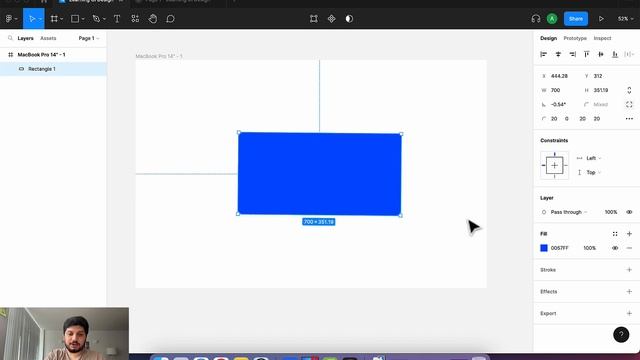Select the Rectangle shape tool

click(75, 19)
